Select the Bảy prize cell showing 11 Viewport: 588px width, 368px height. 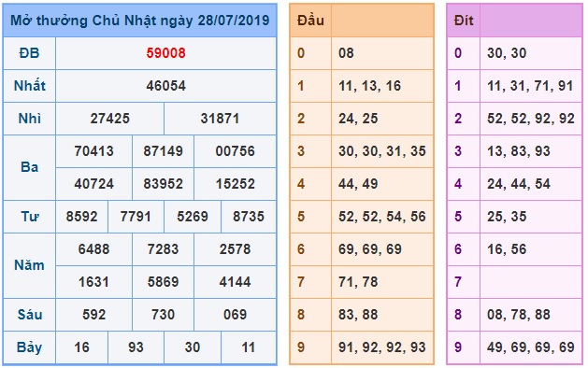(249, 347)
